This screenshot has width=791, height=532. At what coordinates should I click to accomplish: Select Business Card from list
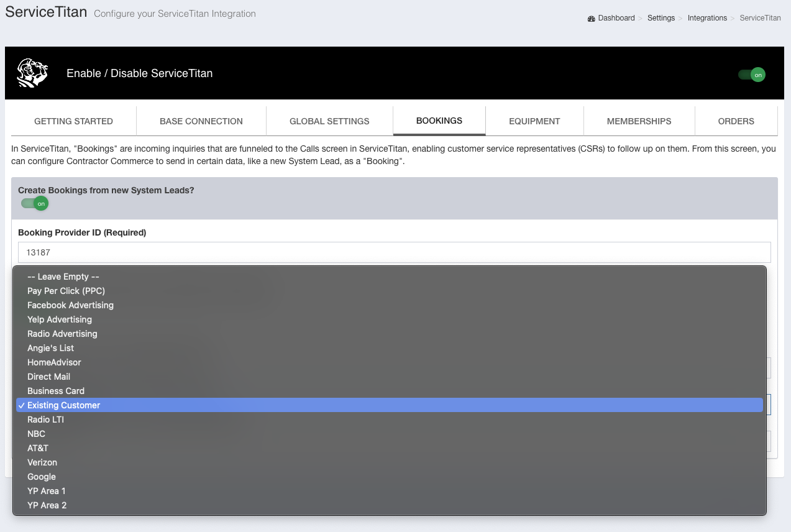point(390,391)
